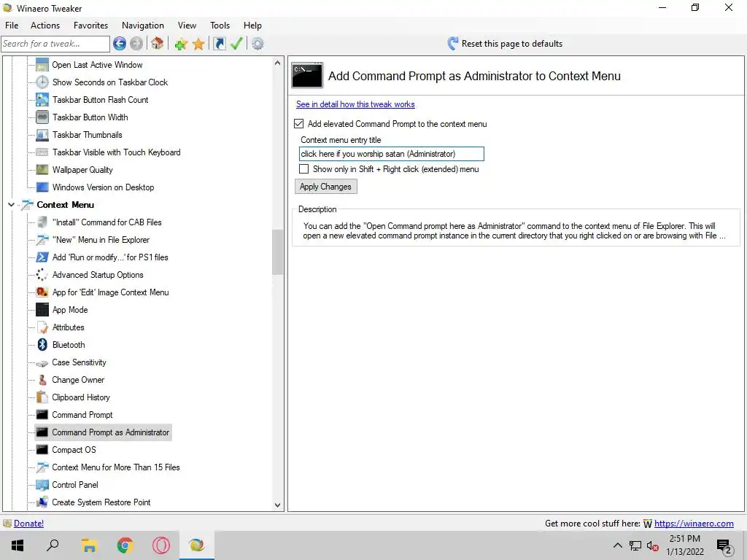This screenshot has height=560, width=747.
Task: Select App Mode tree item
Action: click(70, 310)
